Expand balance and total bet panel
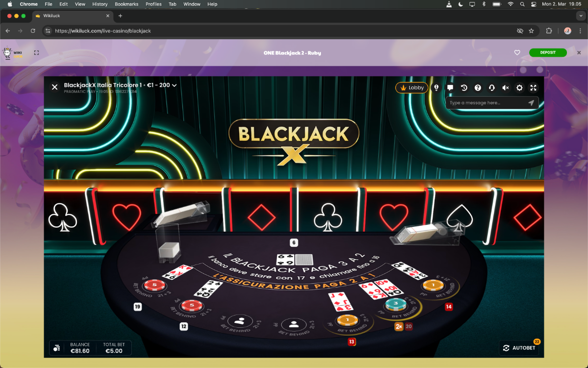This screenshot has width=588, height=368. 57,348
